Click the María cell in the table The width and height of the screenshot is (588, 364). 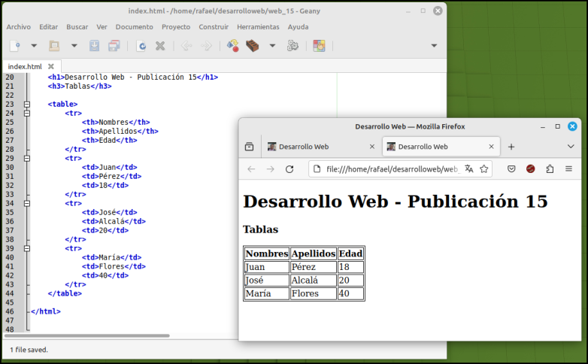click(267, 294)
